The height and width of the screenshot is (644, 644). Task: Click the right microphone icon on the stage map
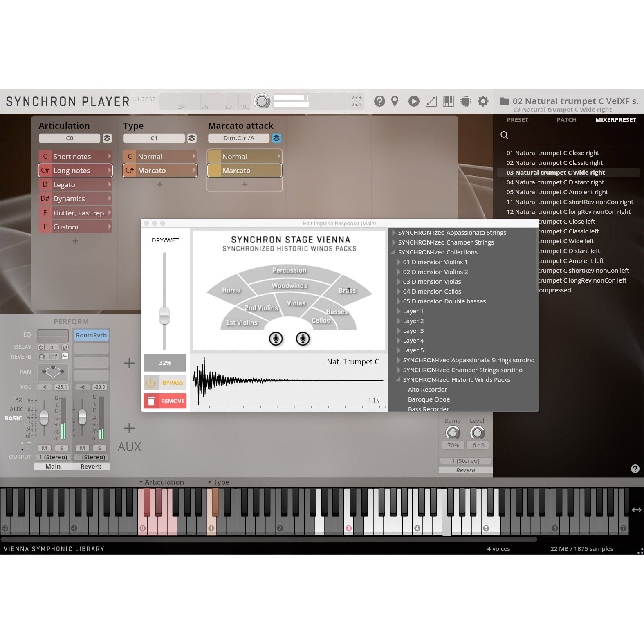[x=303, y=339]
